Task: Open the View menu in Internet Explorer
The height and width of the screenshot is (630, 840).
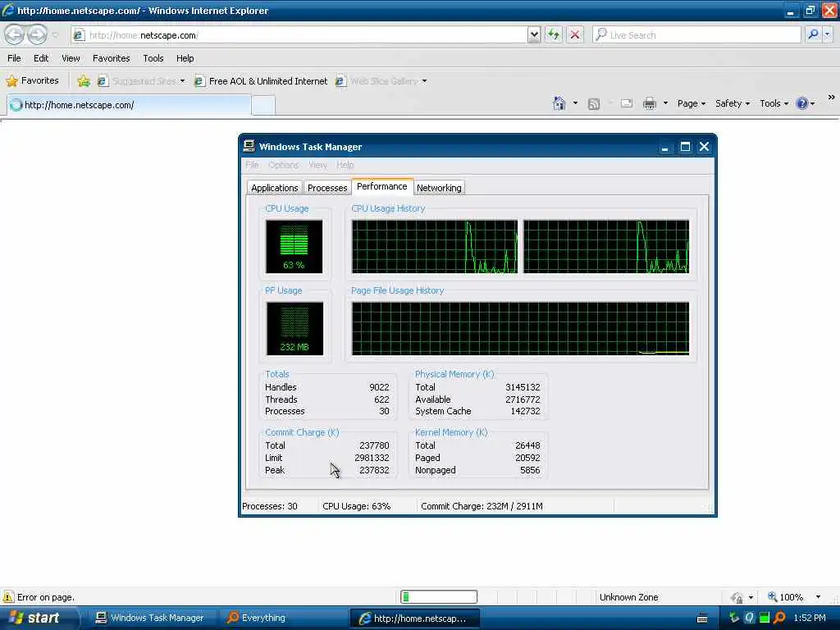Action: [x=71, y=58]
